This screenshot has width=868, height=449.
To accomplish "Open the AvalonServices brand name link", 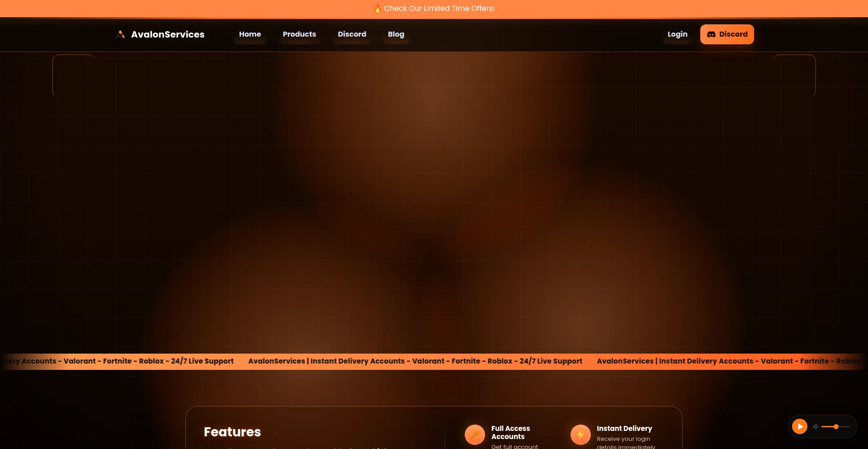I will 168,34.
